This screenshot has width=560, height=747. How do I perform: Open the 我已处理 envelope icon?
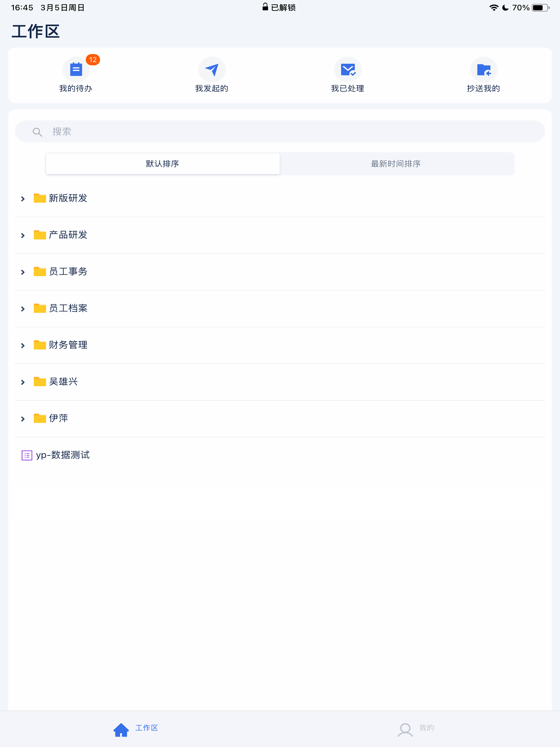tap(348, 69)
